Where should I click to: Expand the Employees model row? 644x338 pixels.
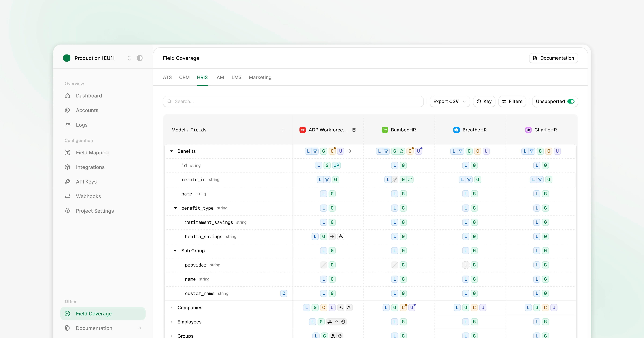(171, 322)
